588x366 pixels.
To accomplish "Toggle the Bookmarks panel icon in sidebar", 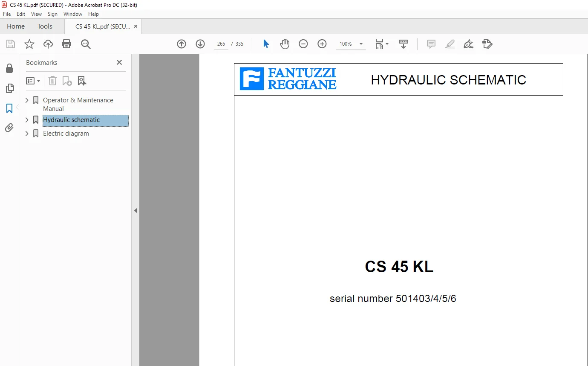I will point(9,108).
